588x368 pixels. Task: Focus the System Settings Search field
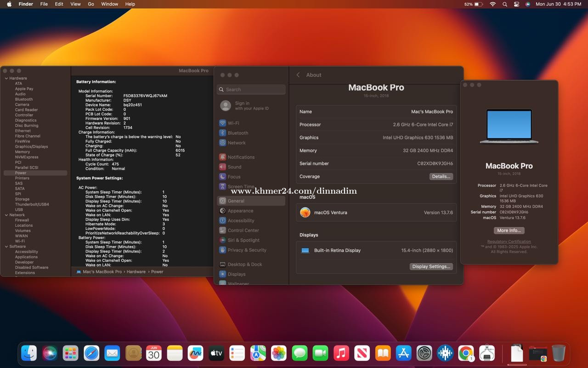coord(251,90)
